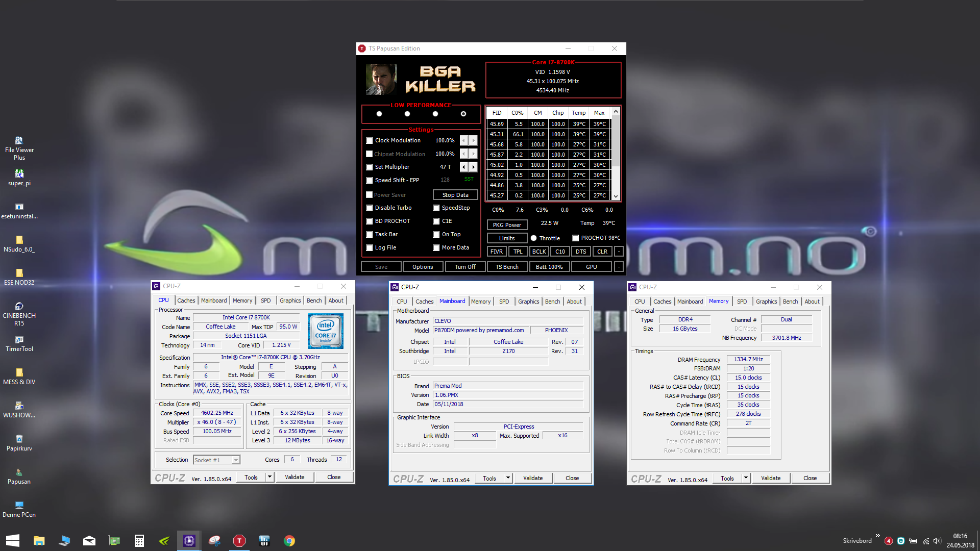The height and width of the screenshot is (551, 980).
Task: Open Calculator from taskbar
Action: pyautogui.click(x=139, y=541)
